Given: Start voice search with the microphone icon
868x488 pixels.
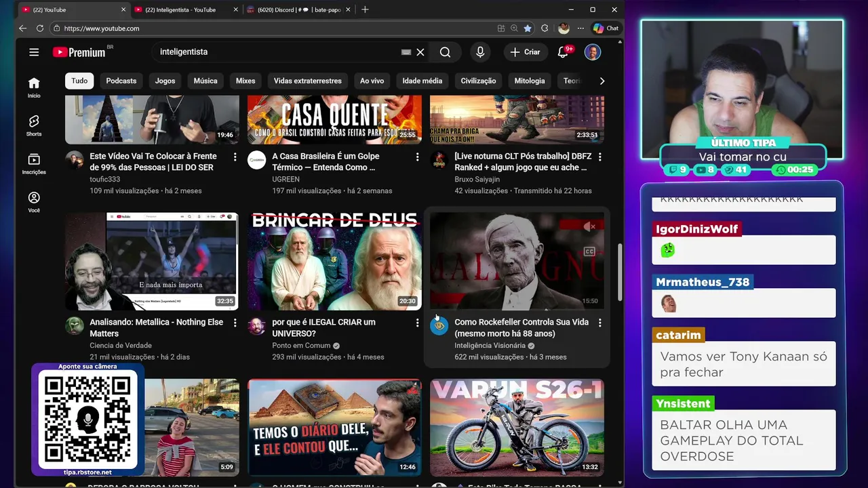Looking at the screenshot, I should (480, 52).
